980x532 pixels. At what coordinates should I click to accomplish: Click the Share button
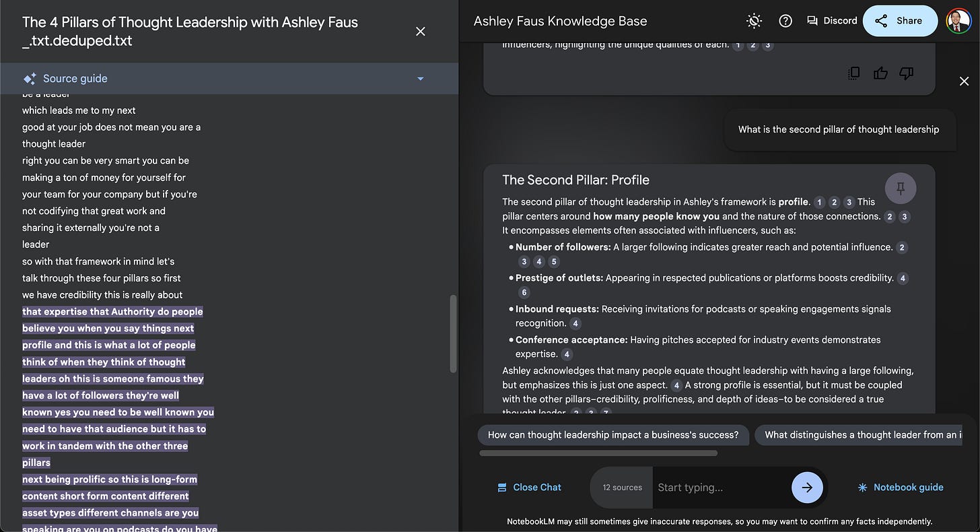point(900,21)
